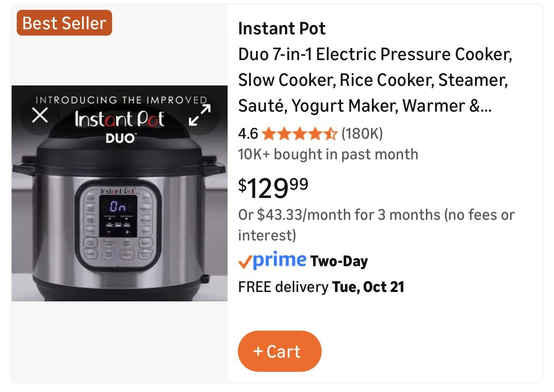Click the third star in the rating

[x=301, y=134]
